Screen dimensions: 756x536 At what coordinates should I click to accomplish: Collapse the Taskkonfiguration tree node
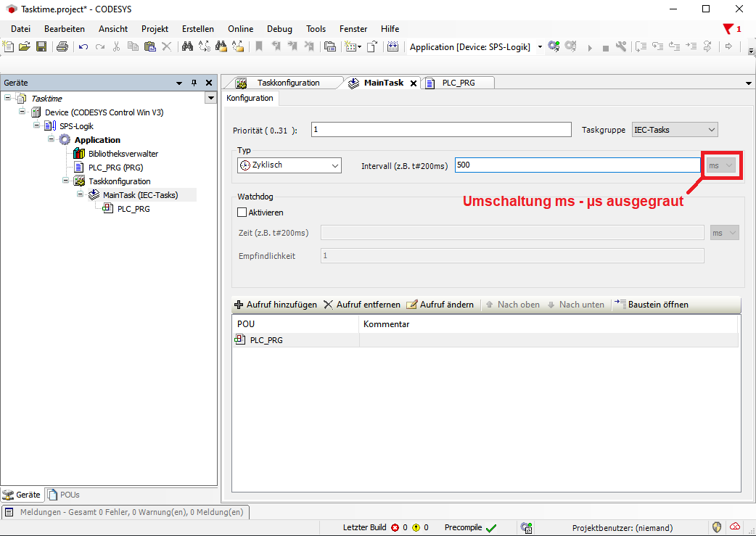(x=65, y=181)
